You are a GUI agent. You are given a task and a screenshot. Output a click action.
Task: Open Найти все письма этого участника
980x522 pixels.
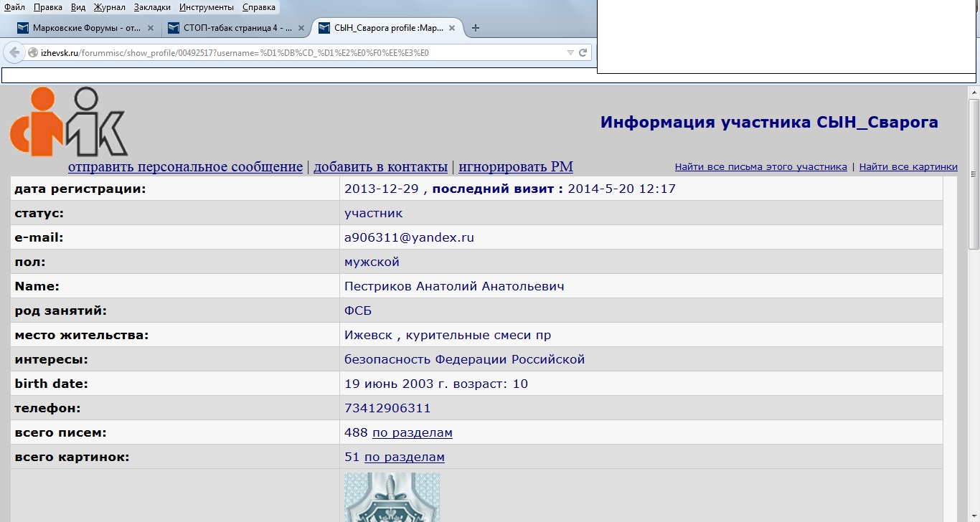(x=760, y=167)
